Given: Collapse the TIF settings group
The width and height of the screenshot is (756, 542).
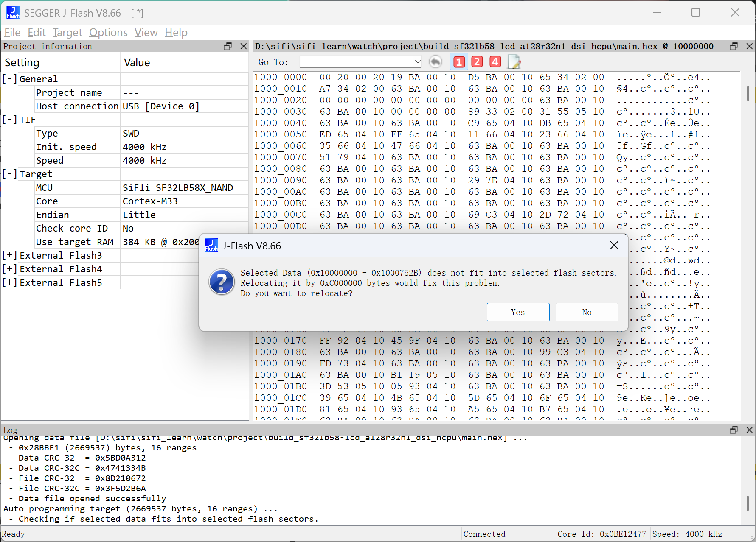Looking at the screenshot, I should tap(9, 120).
